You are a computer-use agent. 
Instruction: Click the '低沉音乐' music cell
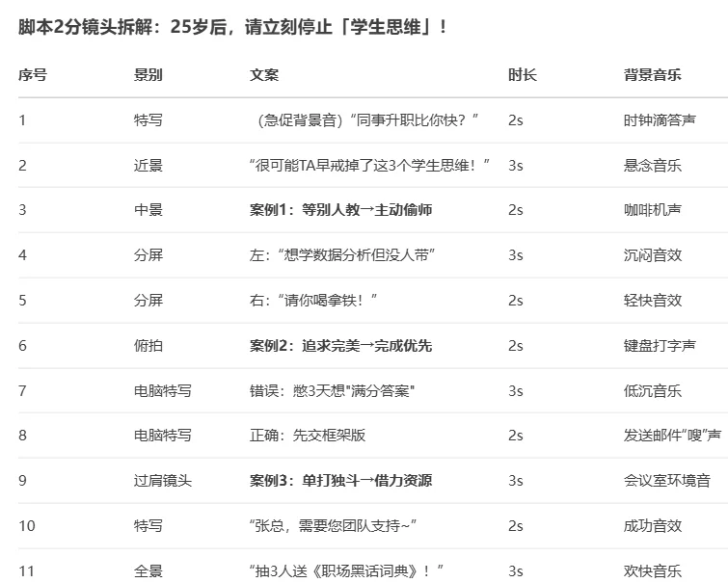(x=653, y=391)
